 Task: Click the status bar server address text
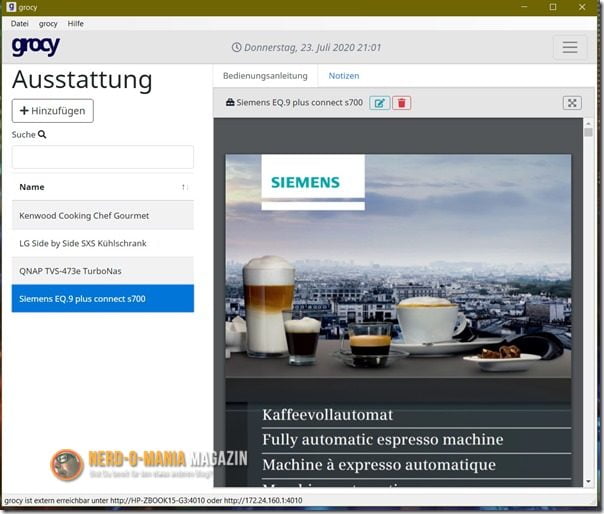(153, 501)
